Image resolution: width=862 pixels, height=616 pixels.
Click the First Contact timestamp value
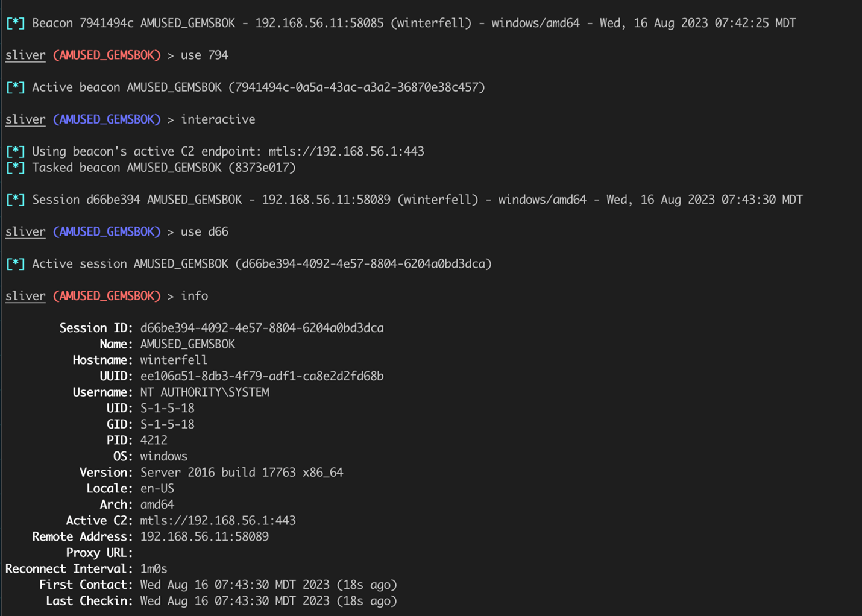point(268,585)
